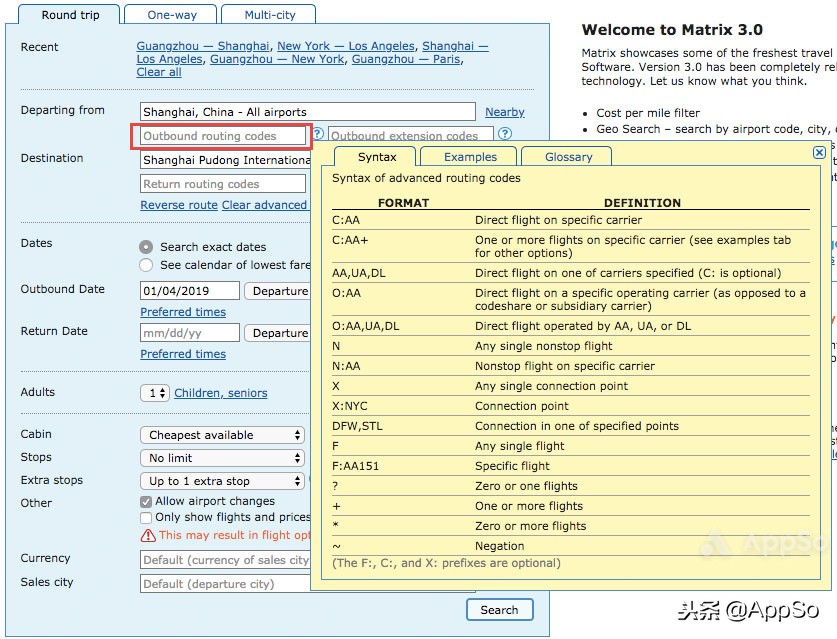Screen dimensions: 837x639
Task: Click help icon beside Outbound routing codes
Action: point(318,133)
